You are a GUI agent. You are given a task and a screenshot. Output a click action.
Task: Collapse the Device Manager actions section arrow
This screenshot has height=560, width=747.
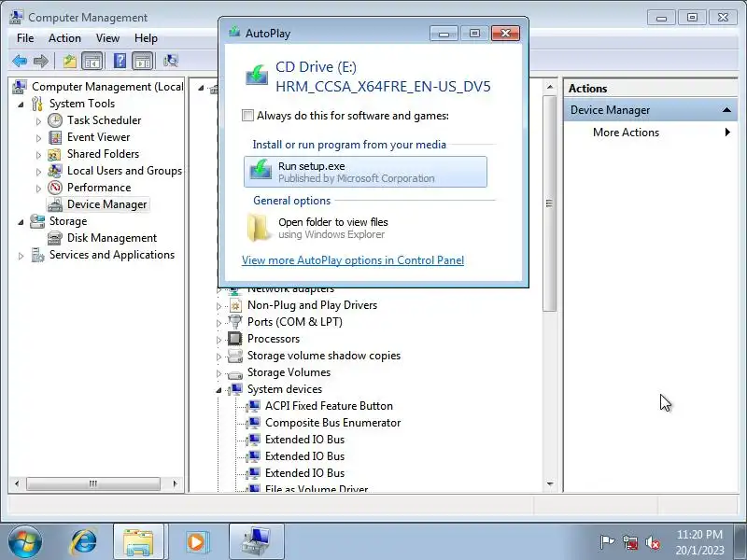point(726,110)
